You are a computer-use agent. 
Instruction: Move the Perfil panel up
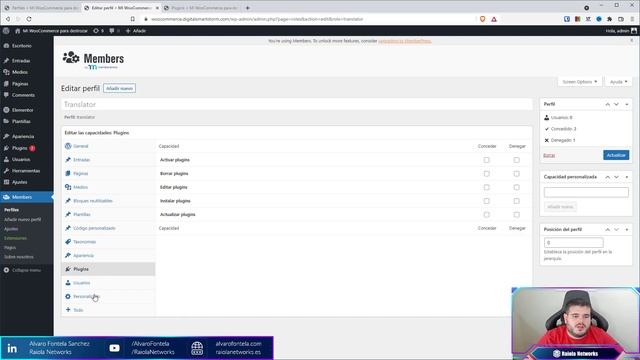(608, 104)
